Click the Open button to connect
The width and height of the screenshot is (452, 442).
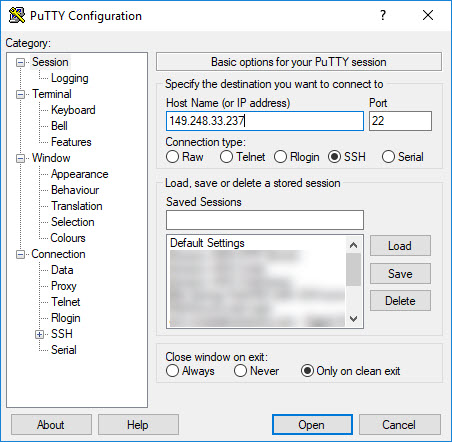(x=312, y=425)
